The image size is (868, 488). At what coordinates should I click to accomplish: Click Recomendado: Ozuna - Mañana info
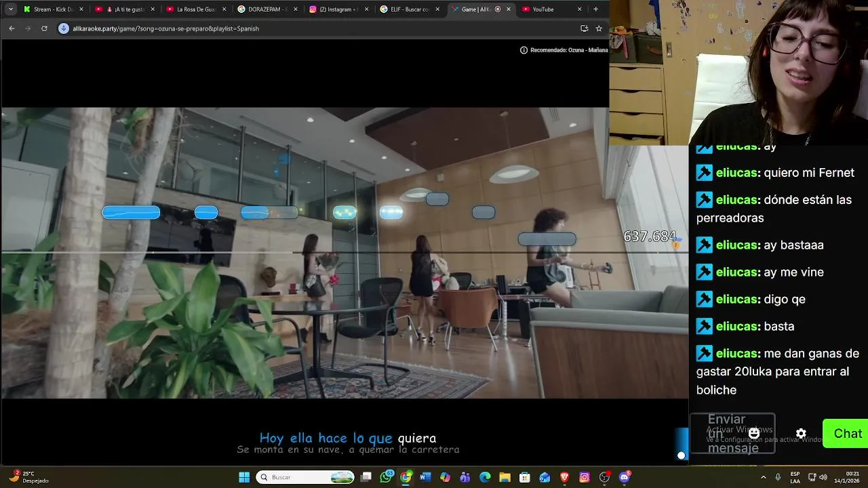tap(564, 50)
